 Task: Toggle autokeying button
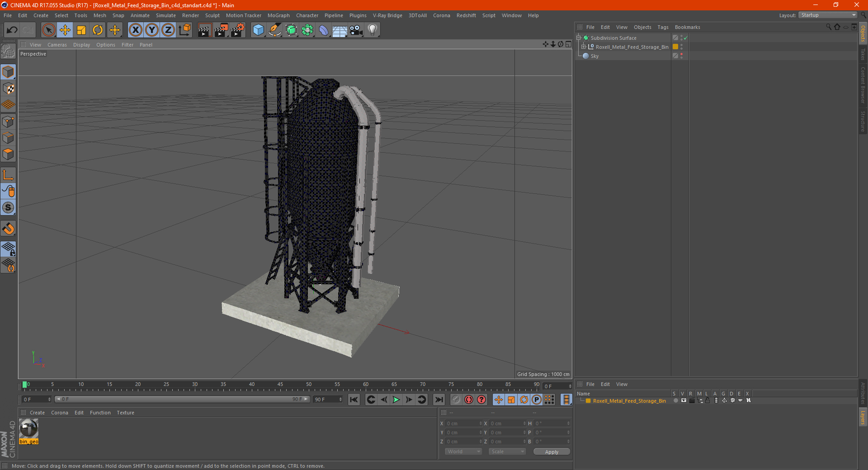pyautogui.click(x=469, y=399)
